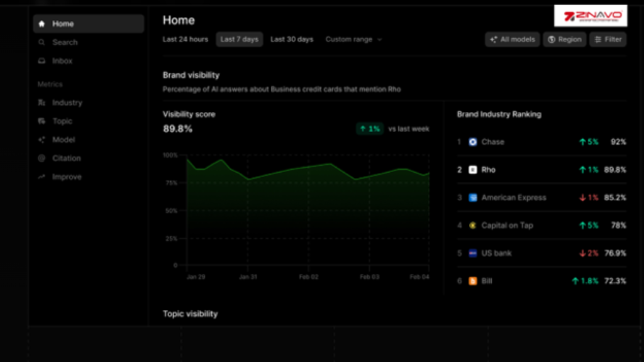Open the Region selector
644x362 pixels.
[x=564, y=40]
